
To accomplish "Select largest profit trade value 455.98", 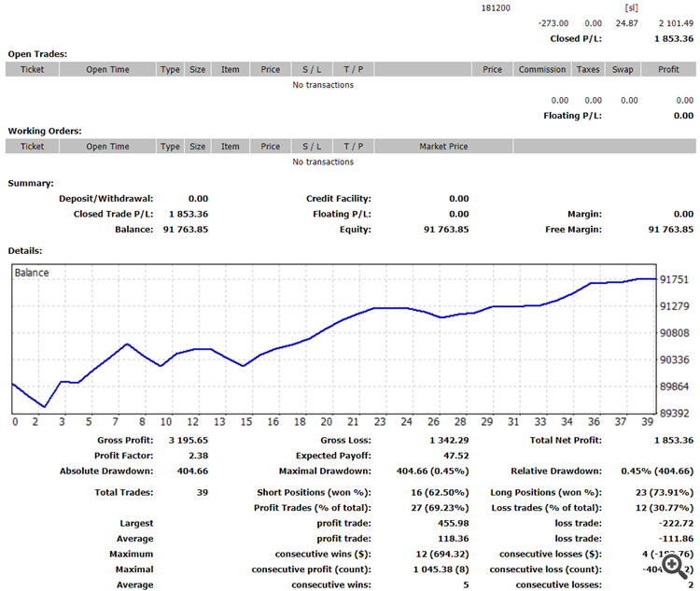I will [x=453, y=524].
